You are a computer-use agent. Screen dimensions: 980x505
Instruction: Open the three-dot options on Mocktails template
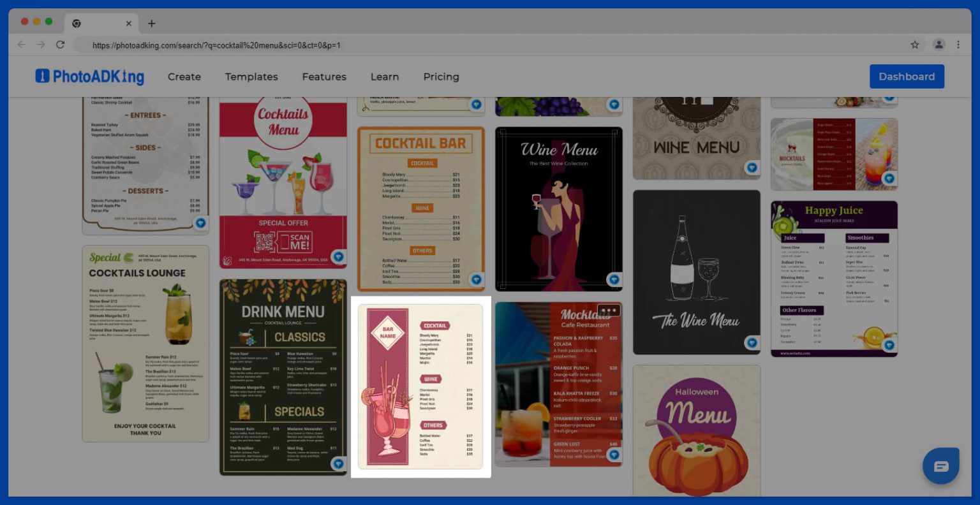608,311
